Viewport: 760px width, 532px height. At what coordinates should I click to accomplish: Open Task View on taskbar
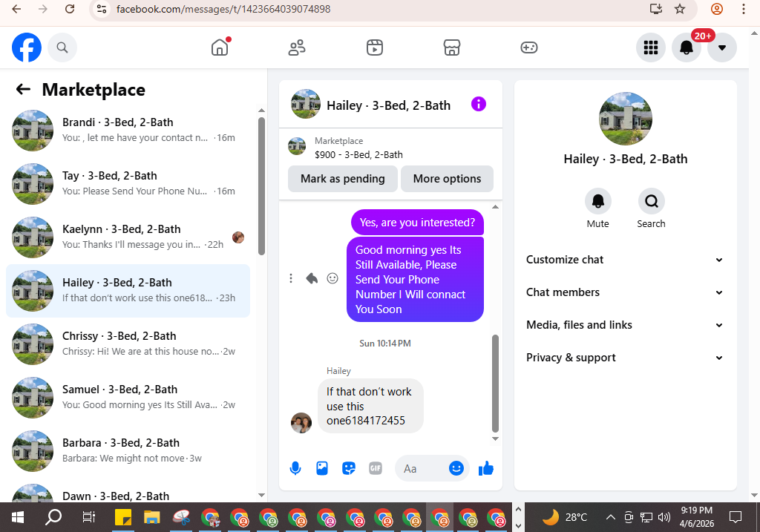[89, 517]
